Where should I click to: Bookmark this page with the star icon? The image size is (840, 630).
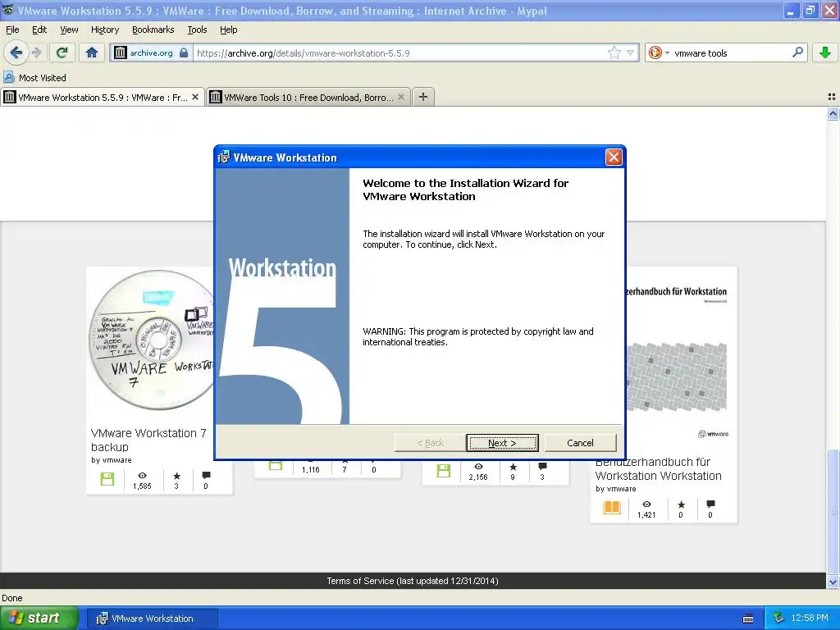(x=614, y=52)
